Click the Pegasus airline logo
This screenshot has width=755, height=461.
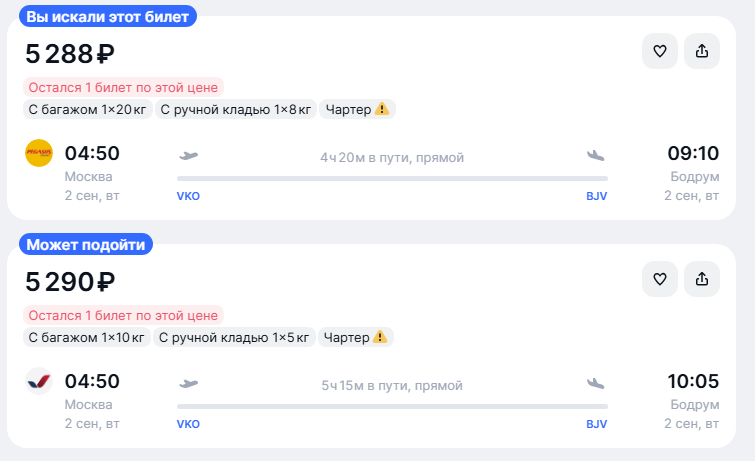39,153
